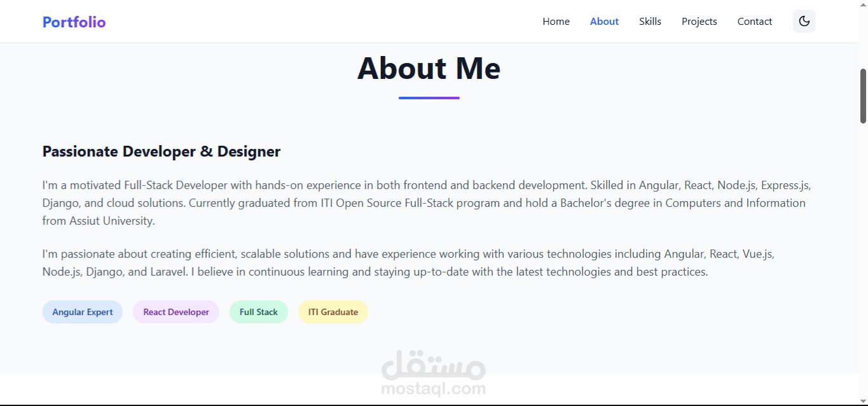This screenshot has height=406, width=868.
Task: Click the Portfolio logo
Action: [x=74, y=22]
